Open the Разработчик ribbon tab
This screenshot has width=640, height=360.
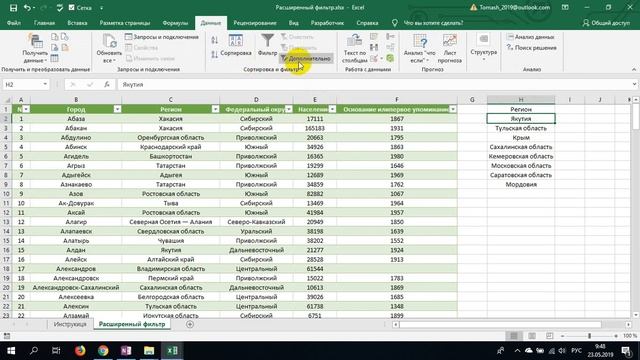click(x=327, y=23)
